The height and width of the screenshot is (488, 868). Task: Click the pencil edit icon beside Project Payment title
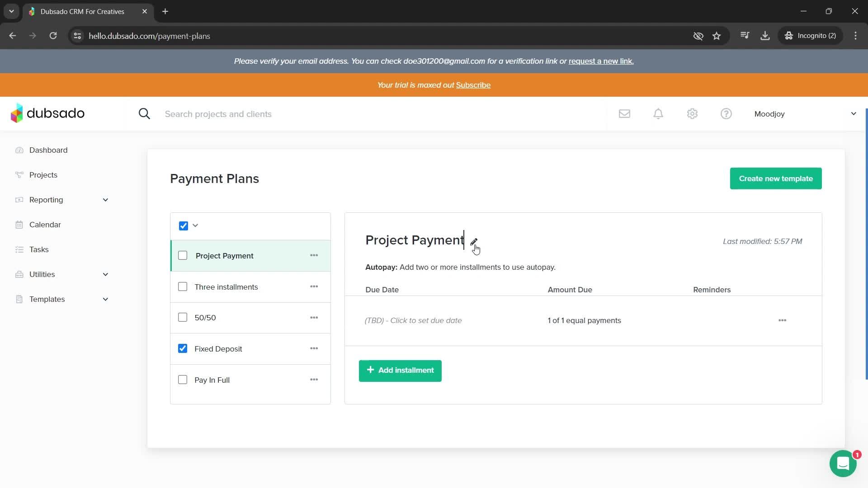[x=474, y=242]
